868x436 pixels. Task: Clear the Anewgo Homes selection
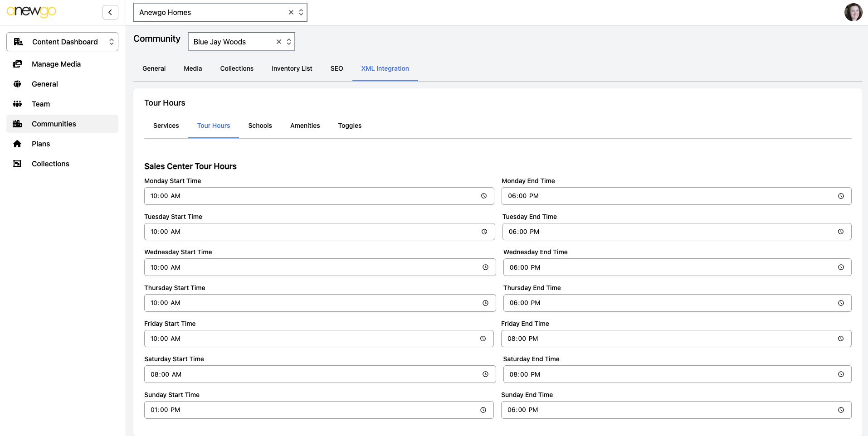point(291,12)
